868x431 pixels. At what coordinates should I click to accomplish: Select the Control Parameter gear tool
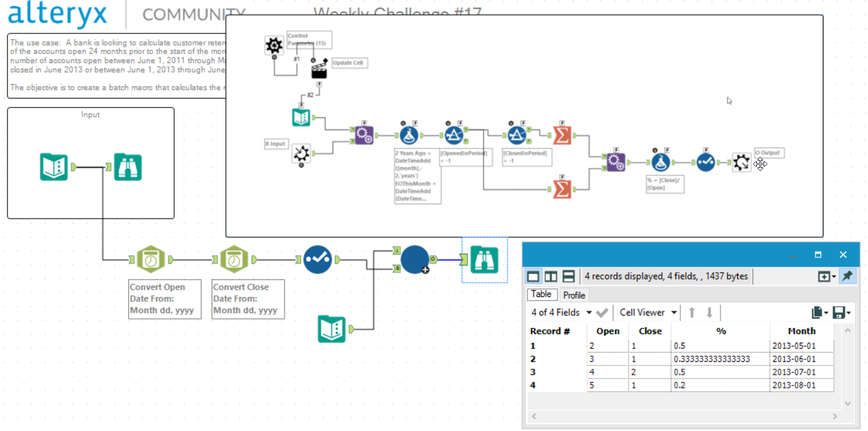(x=273, y=45)
